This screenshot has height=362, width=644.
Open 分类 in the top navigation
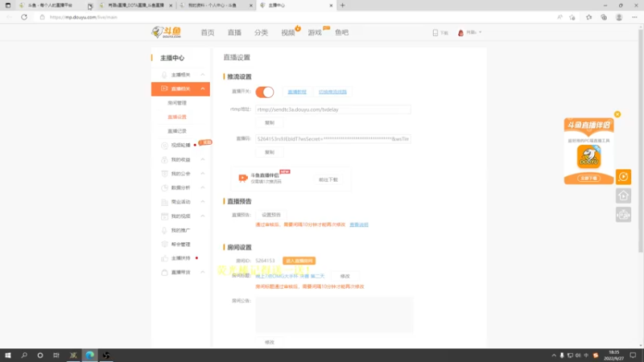pyautogui.click(x=261, y=32)
